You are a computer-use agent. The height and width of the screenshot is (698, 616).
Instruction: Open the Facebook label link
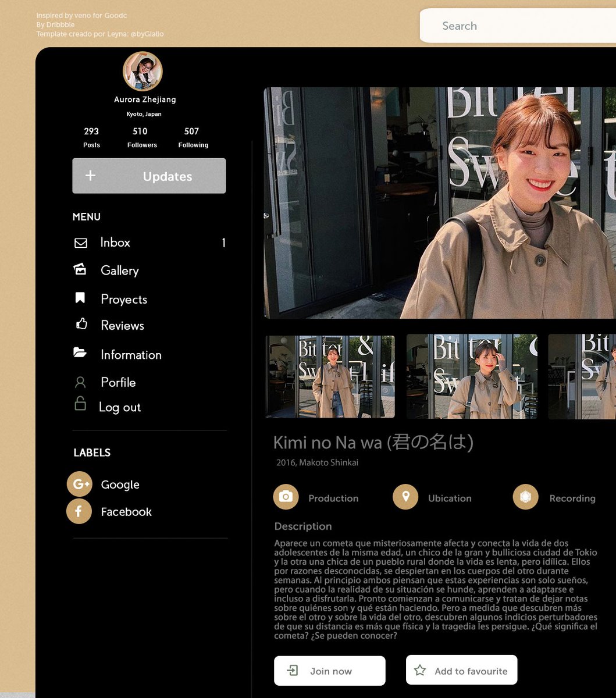click(x=126, y=512)
